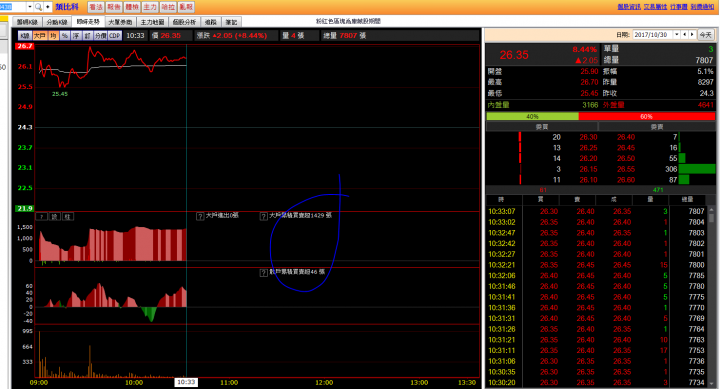Click the 26.55 ask price with 306 volume
The image size is (720, 389).
[x=626, y=169]
